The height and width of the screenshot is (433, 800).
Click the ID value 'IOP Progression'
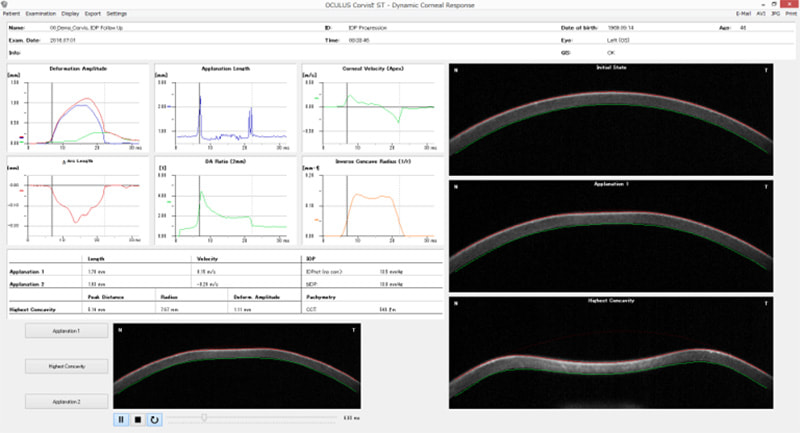pyautogui.click(x=367, y=28)
